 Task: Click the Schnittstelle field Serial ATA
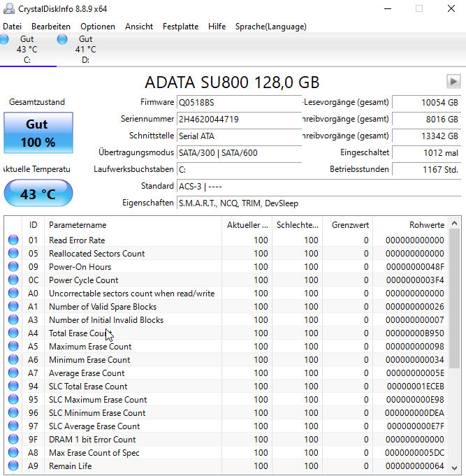[239, 136]
